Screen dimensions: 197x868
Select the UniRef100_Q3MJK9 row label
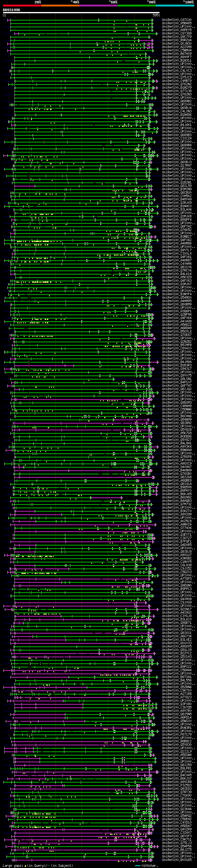click(177, 203)
